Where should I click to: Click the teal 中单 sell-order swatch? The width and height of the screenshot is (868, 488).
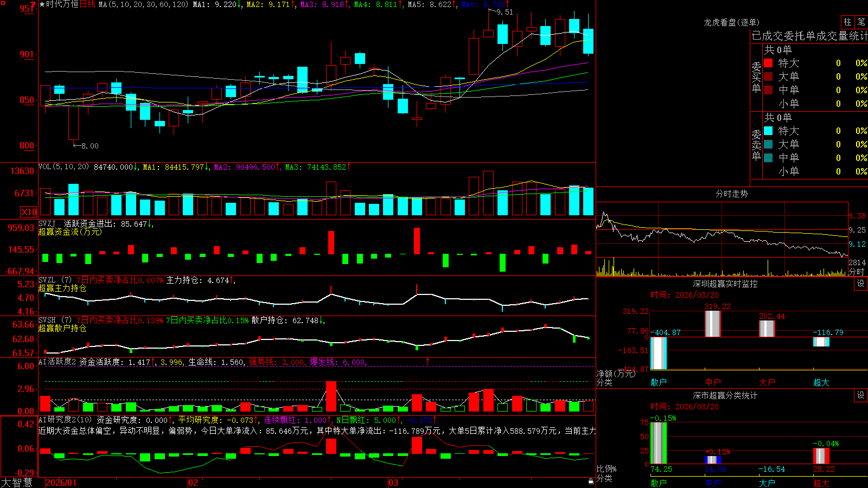coord(768,158)
